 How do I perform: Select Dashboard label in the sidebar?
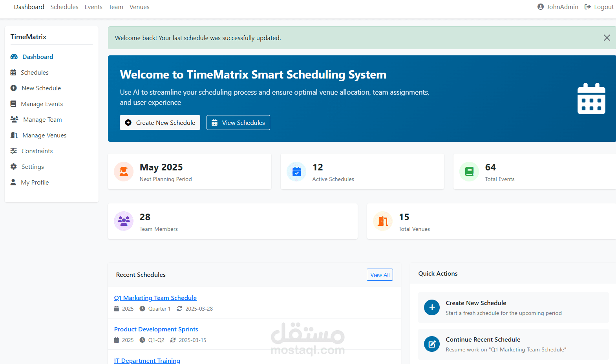coord(38,57)
